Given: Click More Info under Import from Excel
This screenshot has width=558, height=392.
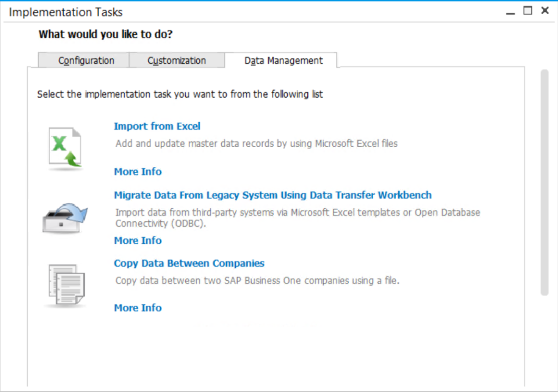Looking at the screenshot, I should point(137,171).
